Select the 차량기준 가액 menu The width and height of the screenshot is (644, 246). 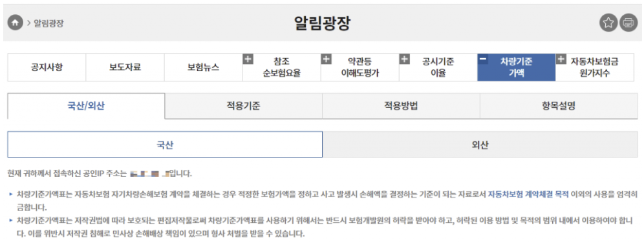click(x=516, y=68)
